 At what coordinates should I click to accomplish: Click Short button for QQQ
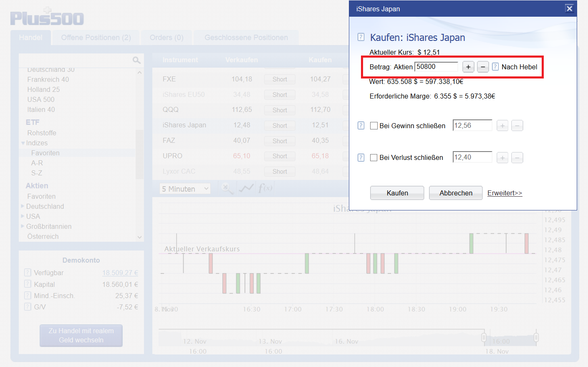[280, 110]
